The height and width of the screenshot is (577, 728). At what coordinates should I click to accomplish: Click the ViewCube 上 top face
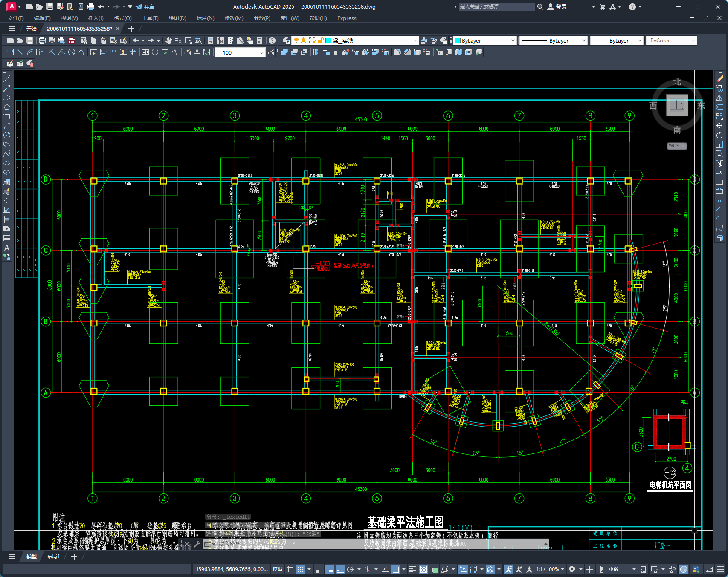pos(677,105)
